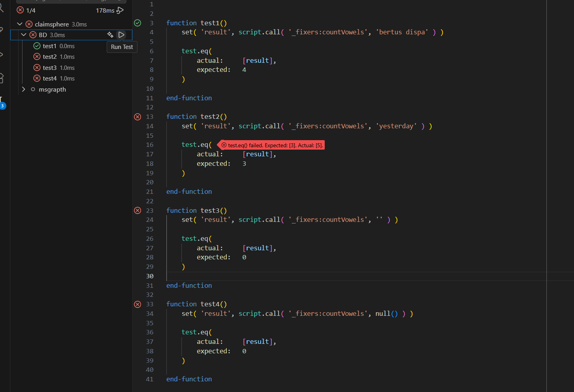Screen dimensions: 574x392
Task: Click 'function test3()' on line 23
Action: [x=197, y=210]
